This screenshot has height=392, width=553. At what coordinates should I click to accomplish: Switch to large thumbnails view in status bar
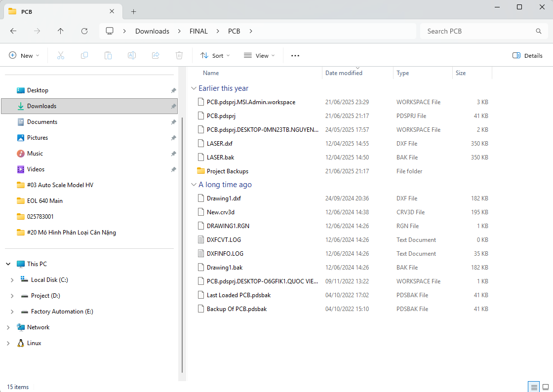click(x=546, y=387)
